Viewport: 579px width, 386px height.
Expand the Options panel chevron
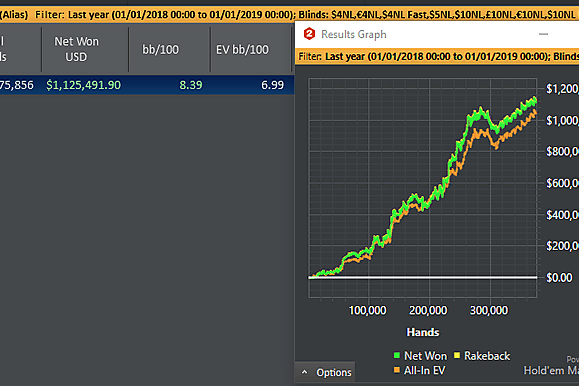point(304,372)
